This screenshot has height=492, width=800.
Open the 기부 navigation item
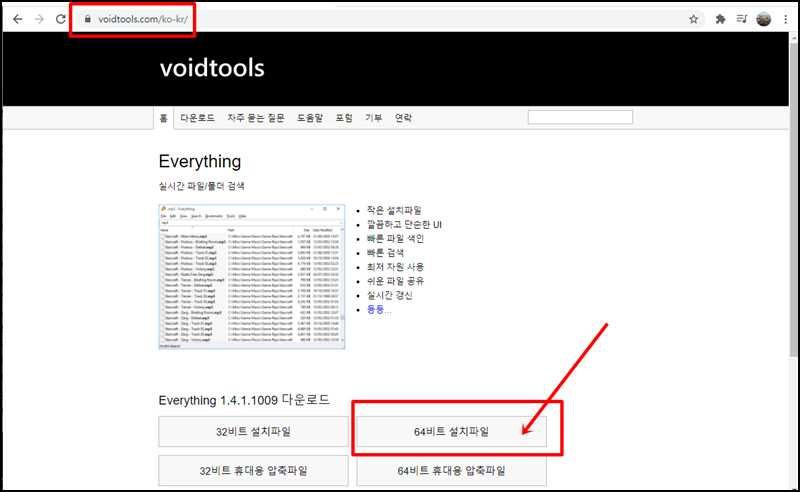click(x=373, y=118)
